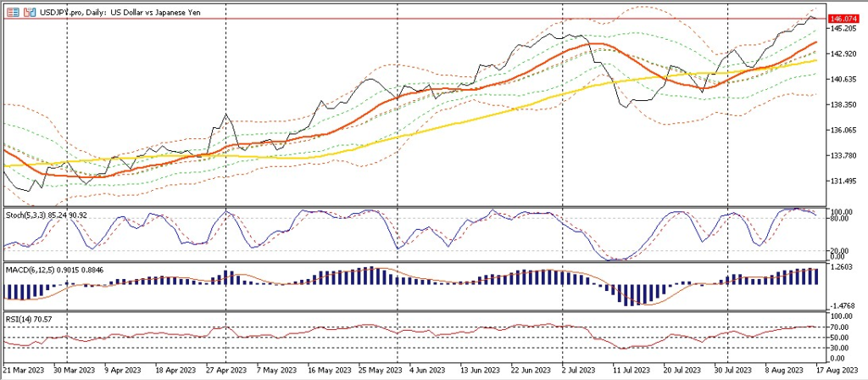This screenshot has height=380, width=868.
Task: Click the 1.2603 MACD scale value
Action: [x=843, y=268]
